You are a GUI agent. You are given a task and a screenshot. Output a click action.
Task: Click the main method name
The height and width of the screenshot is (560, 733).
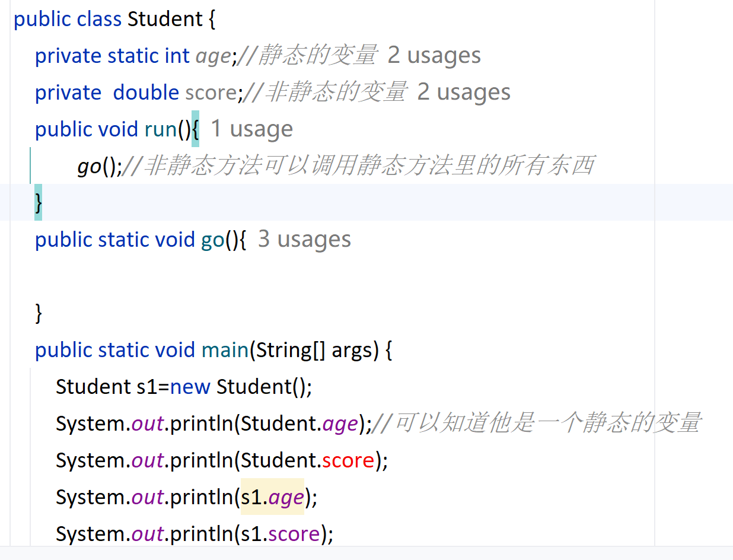click(x=225, y=350)
